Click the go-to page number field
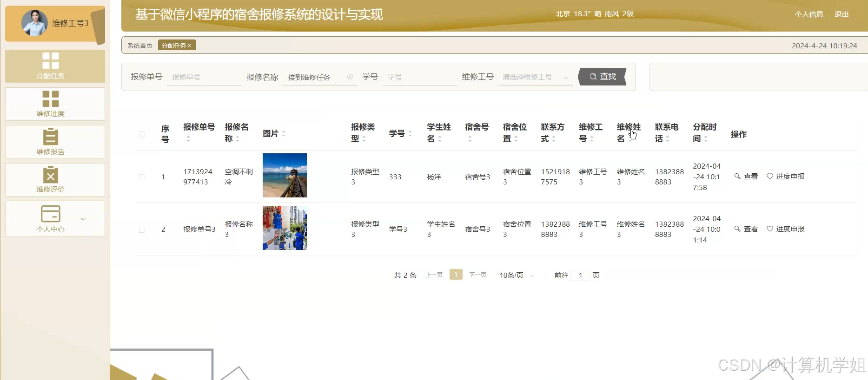The height and width of the screenshot is (380, 868). tap(580, 275)
